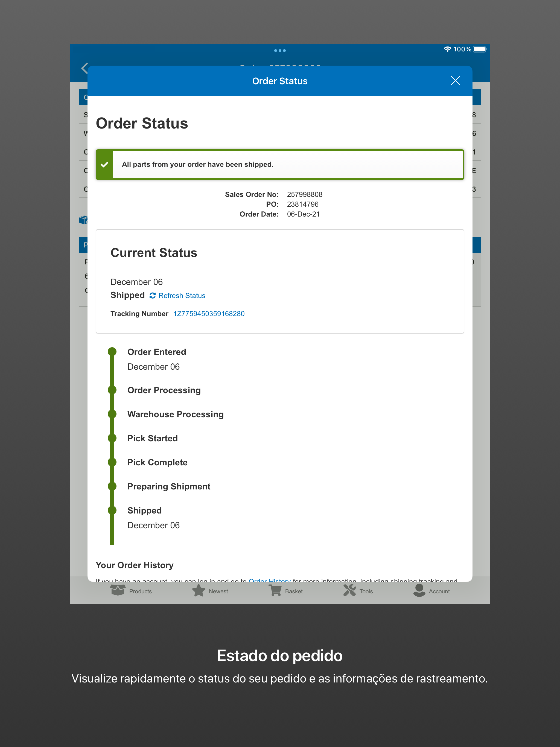Click the bold Shipped status in Current Status
This screenshot has height=747, width=560.
tap(128, 295)
